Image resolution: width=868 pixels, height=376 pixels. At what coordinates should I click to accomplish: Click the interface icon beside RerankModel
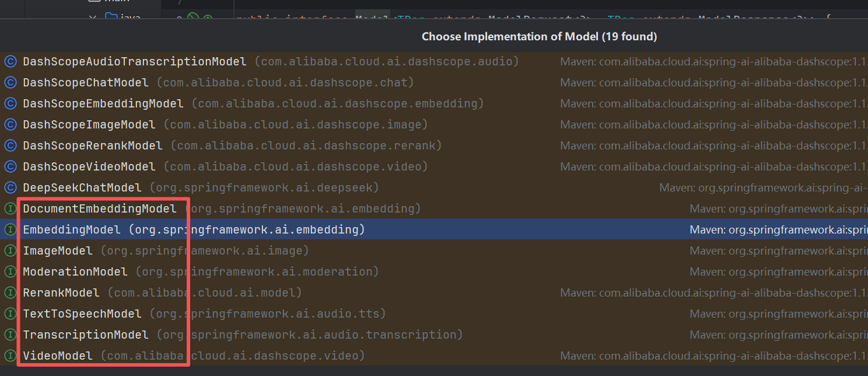click(10, 293)
